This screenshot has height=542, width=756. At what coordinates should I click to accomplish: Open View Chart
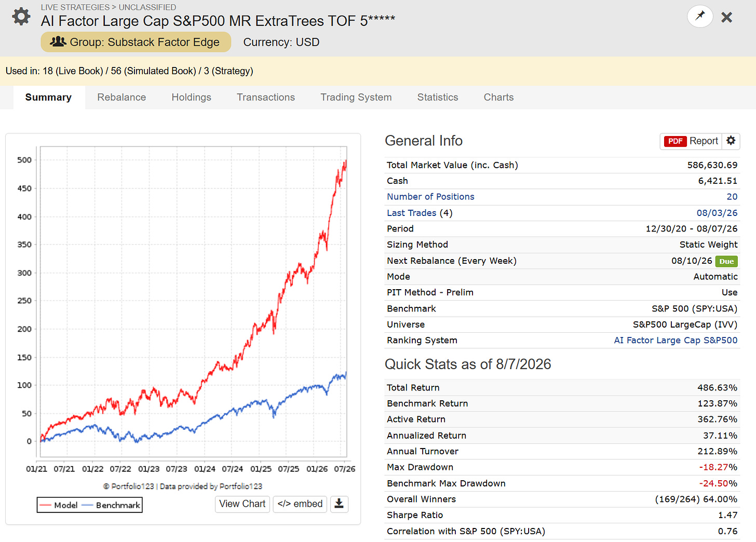[242, 504]
